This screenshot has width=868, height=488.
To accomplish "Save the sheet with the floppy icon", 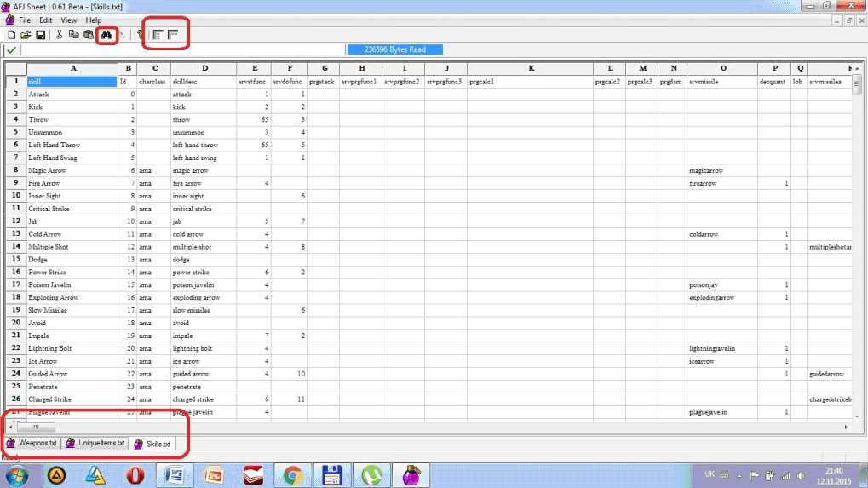I will [40, 35].
